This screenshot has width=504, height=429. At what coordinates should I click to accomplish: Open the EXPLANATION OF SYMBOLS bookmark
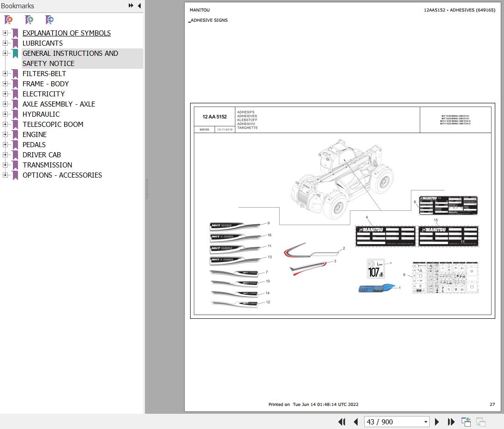(x=66, y=33)
